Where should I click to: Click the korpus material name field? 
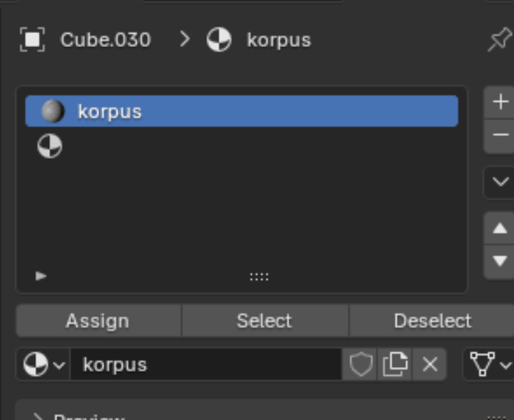tap(206, 364)
